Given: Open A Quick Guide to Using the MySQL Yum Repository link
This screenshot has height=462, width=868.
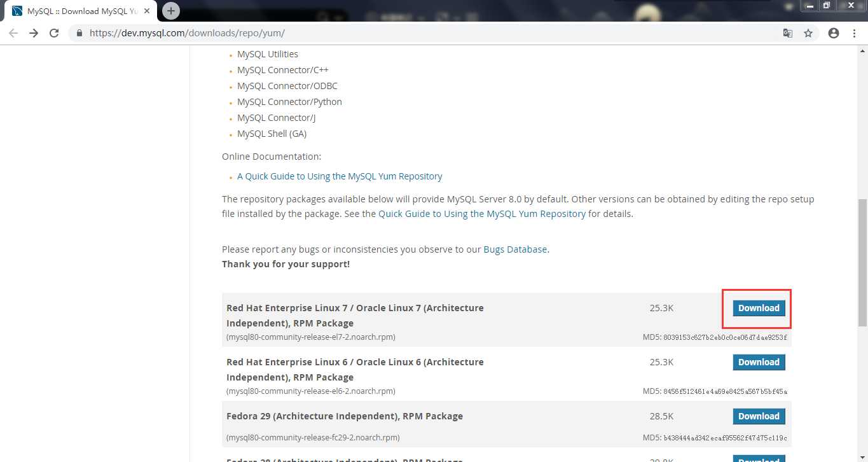Looking at the screenshot, I should point(340,176).
